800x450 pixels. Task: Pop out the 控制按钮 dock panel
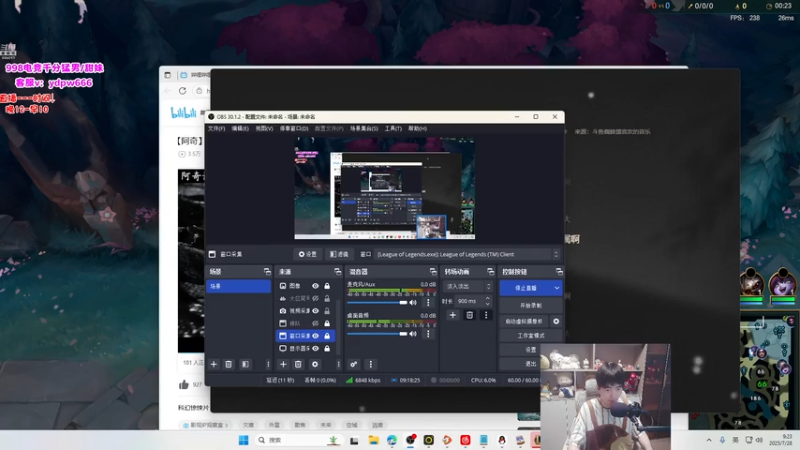[559, 271]
